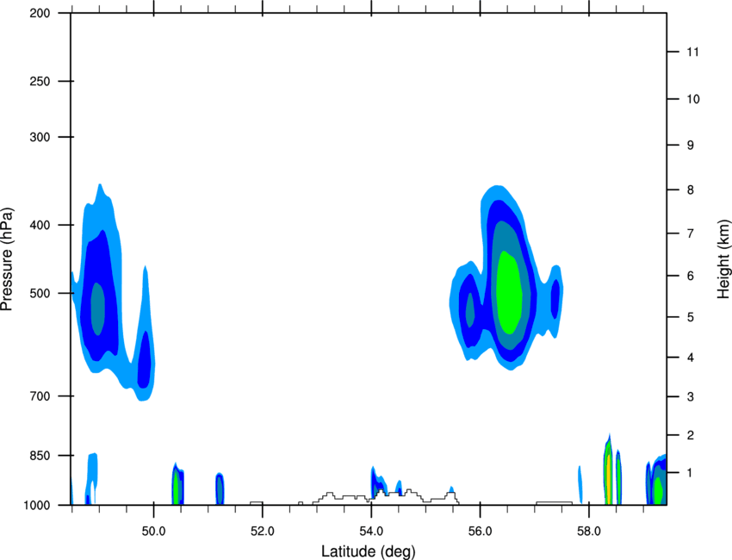
Task: Click the 1000 pressure tick label
Action: click(x=37, y=506)
